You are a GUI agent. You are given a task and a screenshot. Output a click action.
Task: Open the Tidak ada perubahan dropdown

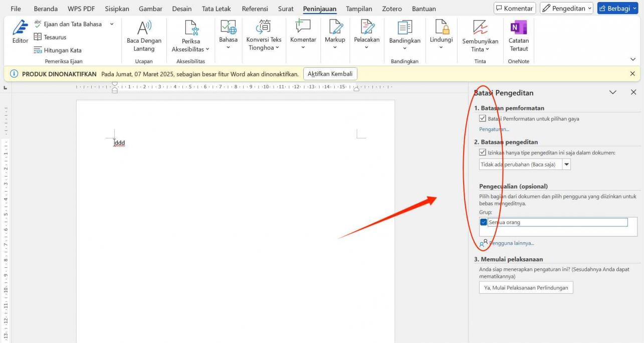click(566, 164)
